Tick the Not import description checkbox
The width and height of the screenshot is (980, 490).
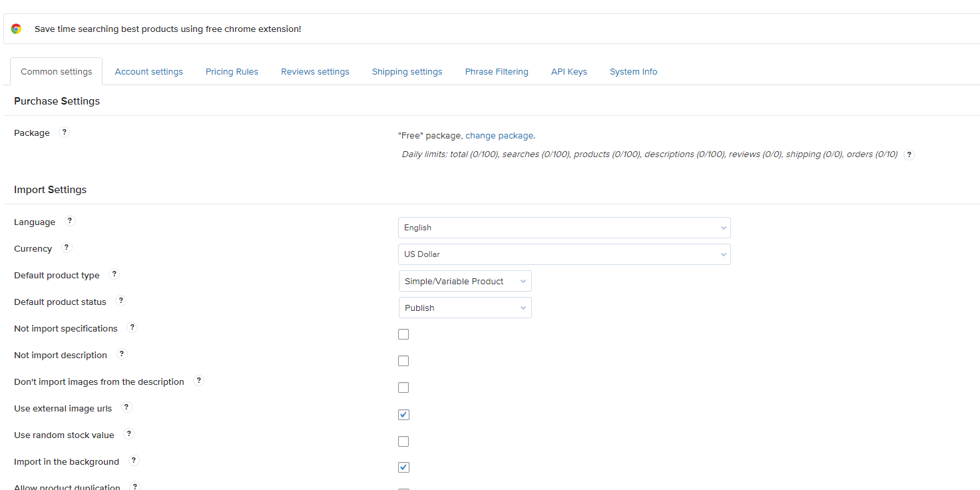click(403, 361)
